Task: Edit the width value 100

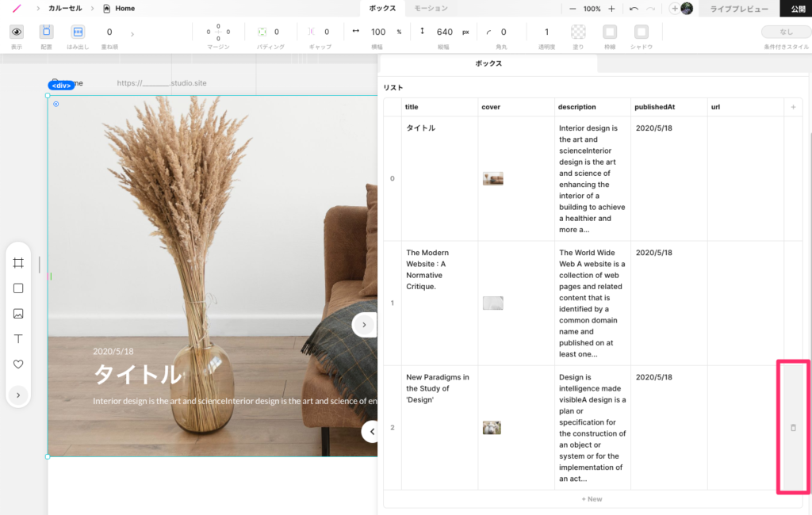Action: (x=378, y=32)
